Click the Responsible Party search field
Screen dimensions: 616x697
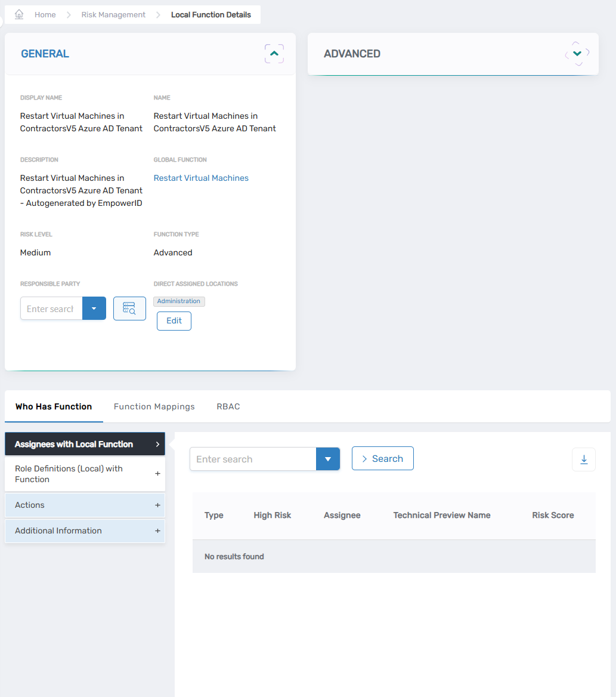click(51, 309)
